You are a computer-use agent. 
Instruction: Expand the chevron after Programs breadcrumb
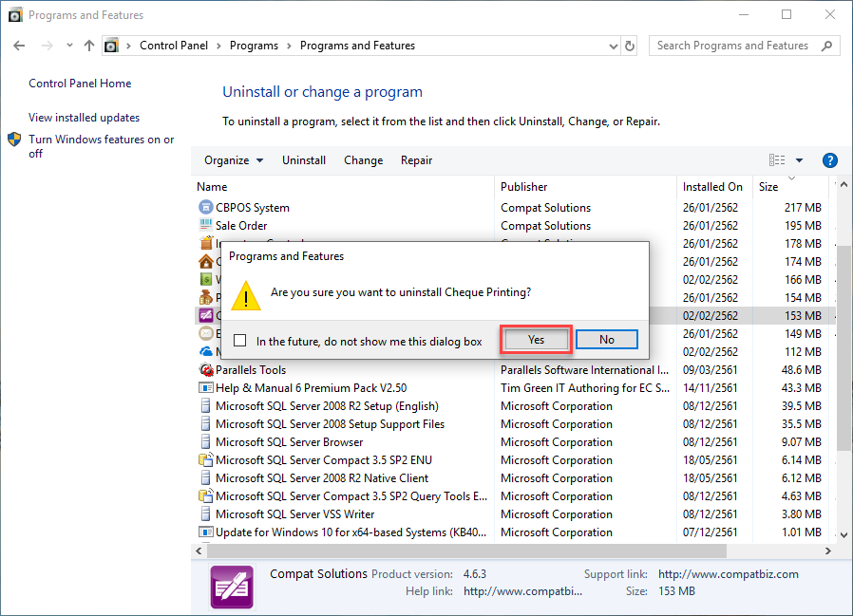[x=289, y=46]
